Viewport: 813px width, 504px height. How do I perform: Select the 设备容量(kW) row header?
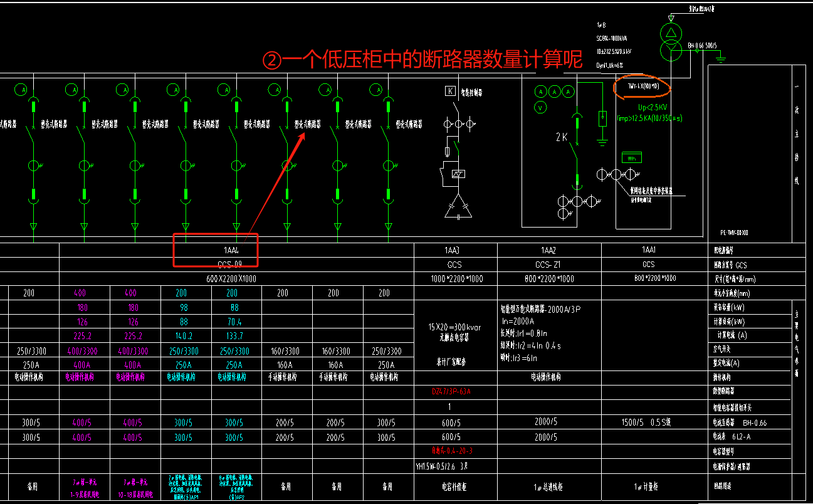pos(730,308)
